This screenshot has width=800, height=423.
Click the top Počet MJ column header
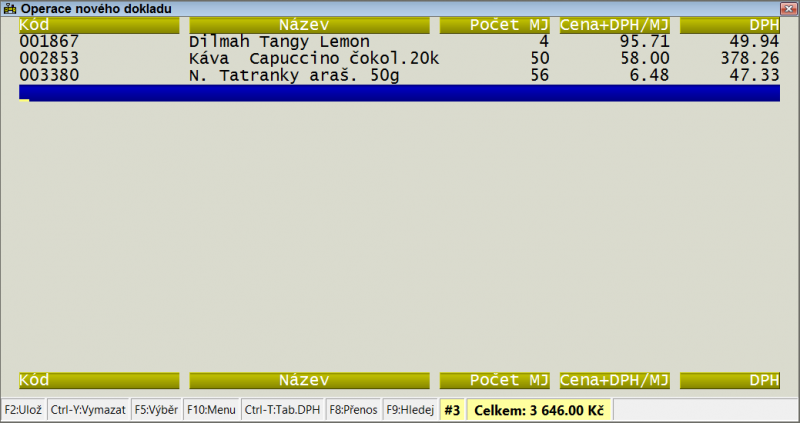pos(494,25)
